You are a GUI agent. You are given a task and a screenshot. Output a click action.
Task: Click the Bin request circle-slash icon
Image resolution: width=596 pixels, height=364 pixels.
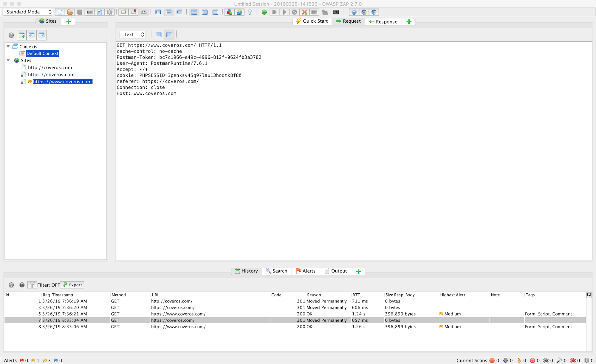[x=294, y=12]
